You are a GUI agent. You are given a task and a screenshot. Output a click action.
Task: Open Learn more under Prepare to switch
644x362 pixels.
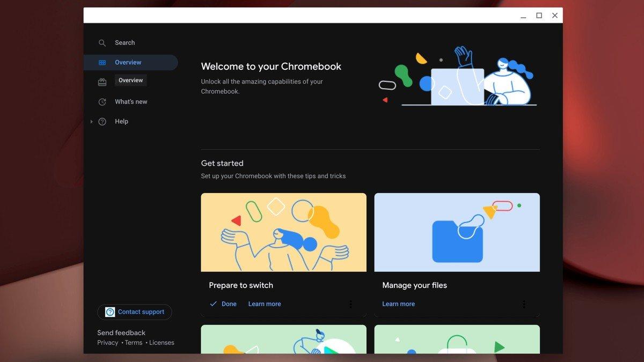click(x=264, y=304)
